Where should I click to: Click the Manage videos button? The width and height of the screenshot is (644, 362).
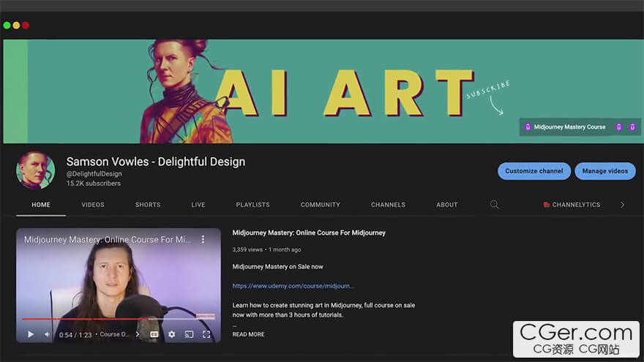point(605,171)
